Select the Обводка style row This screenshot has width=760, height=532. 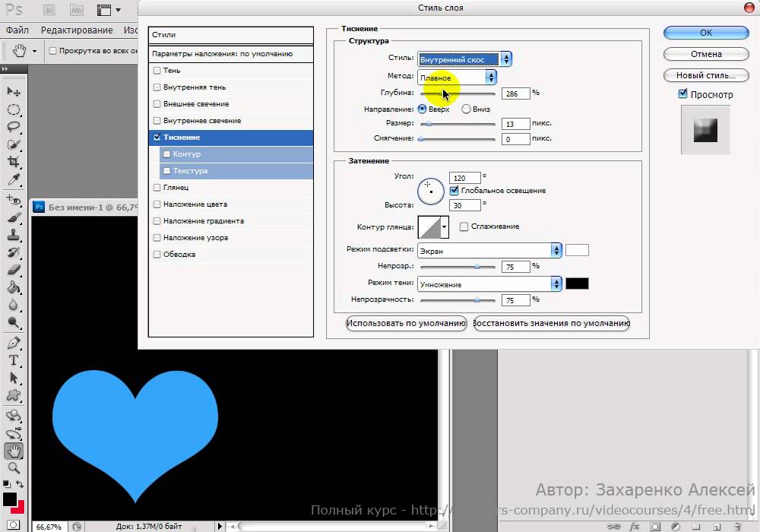[x=231, y=255]
